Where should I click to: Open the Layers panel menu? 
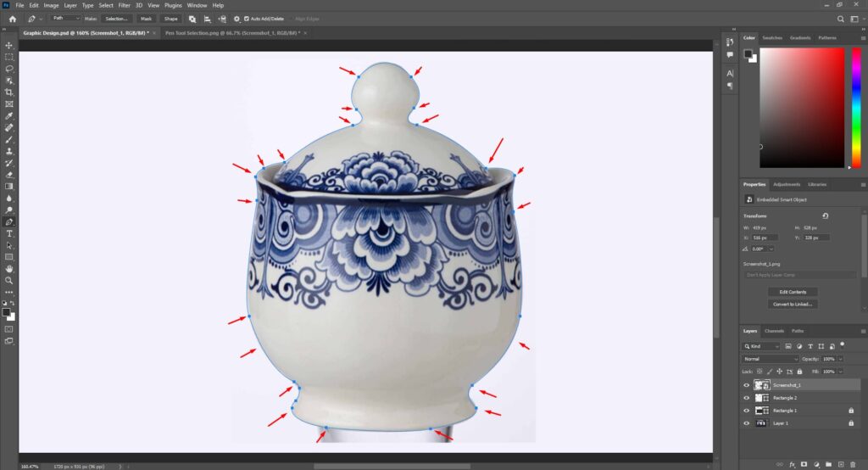(863, 331)
